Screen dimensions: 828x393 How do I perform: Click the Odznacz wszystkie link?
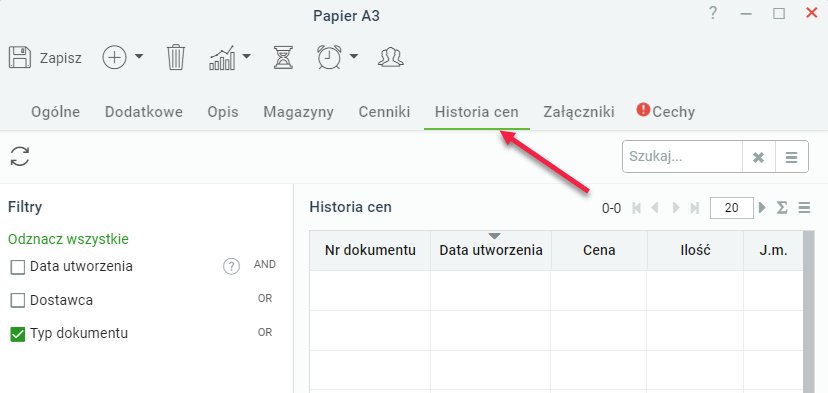pos(68,239)
